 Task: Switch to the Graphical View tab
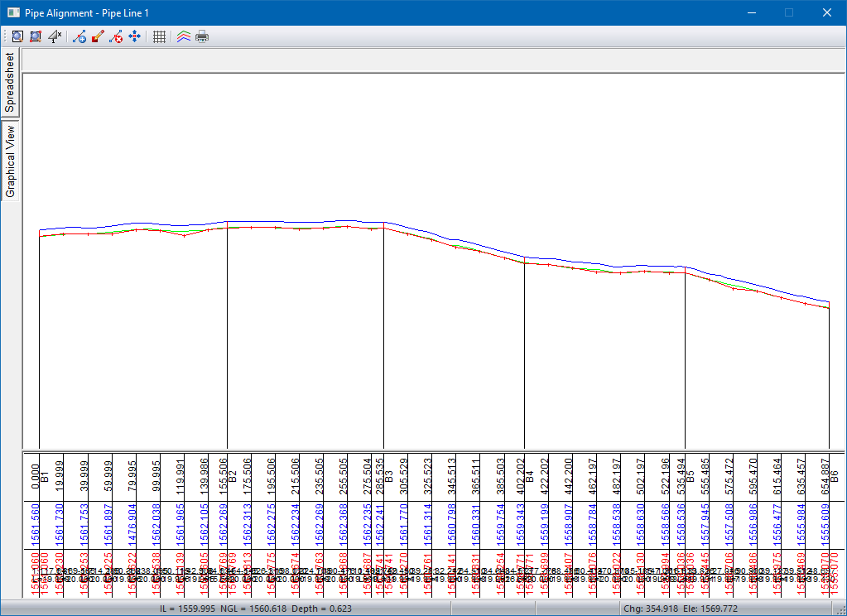tap(10, 161)
